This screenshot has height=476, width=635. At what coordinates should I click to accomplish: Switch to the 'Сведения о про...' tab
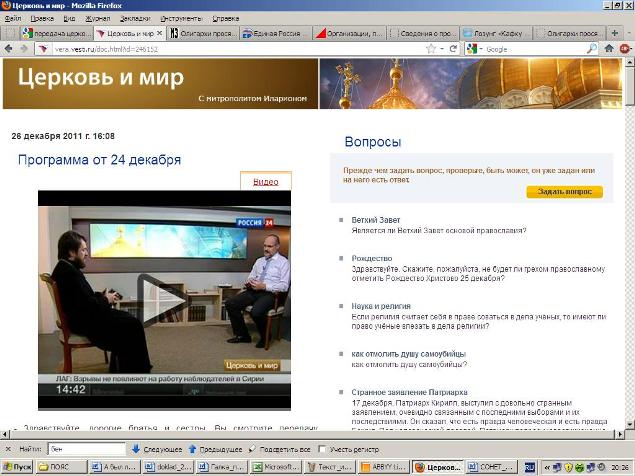[424, 33]
